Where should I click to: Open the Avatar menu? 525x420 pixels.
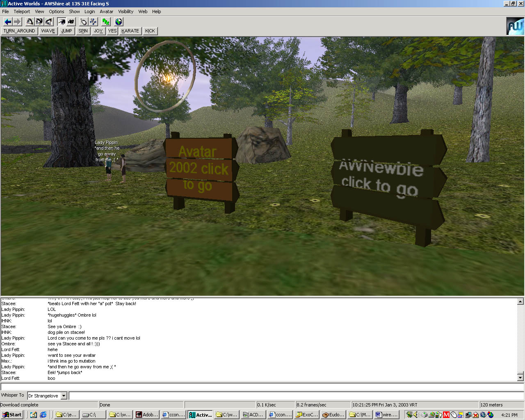(106, 11)
